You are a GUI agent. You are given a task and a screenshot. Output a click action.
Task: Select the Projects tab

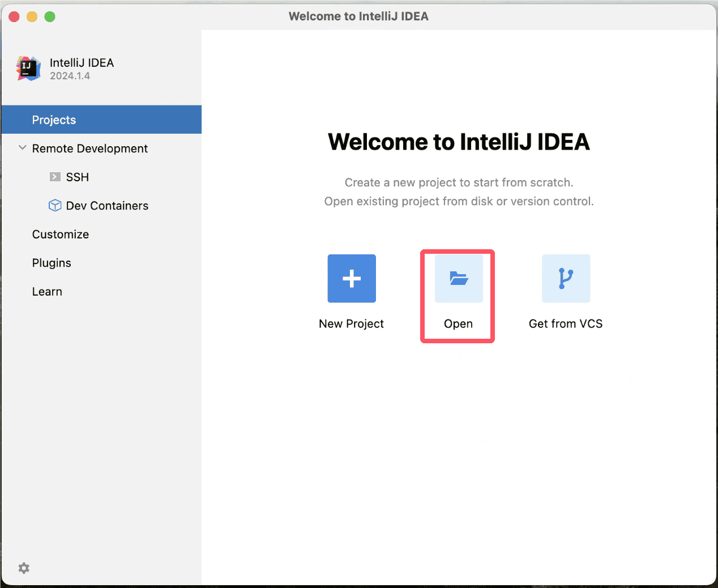coord(101,120)
